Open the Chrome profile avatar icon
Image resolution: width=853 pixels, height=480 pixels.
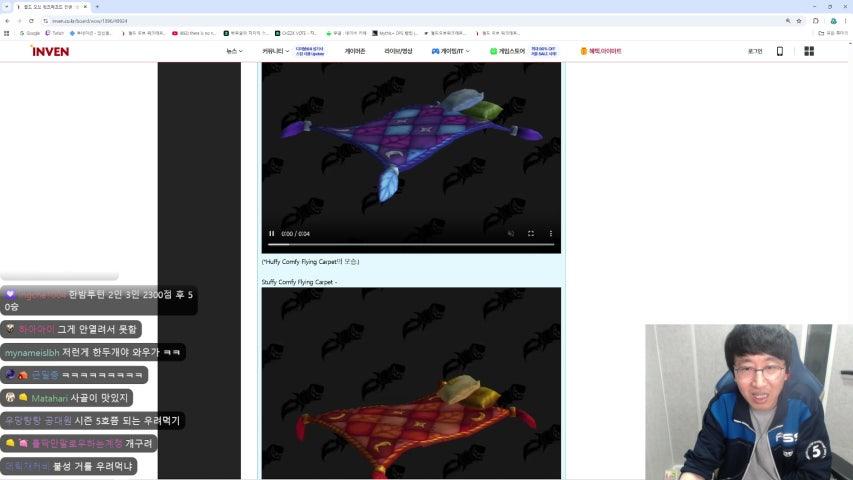[x=833, y=21]
